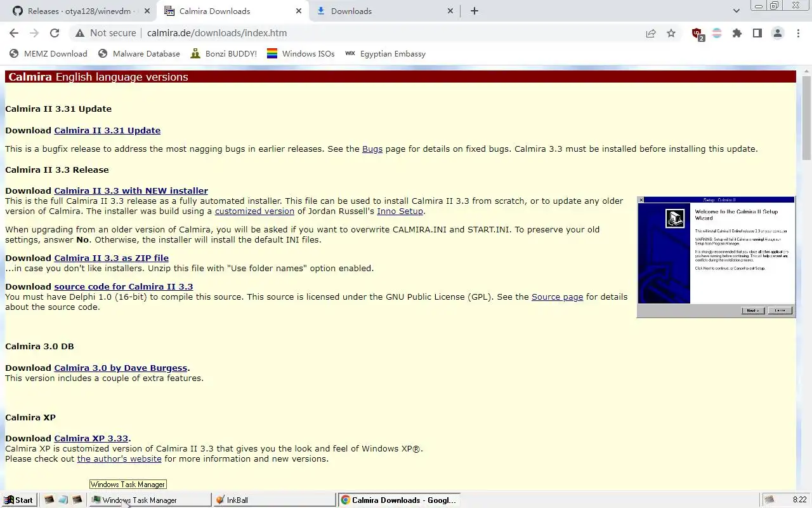Open the Source page link
This screenshot has width=812, height=508.
(557, 297)
